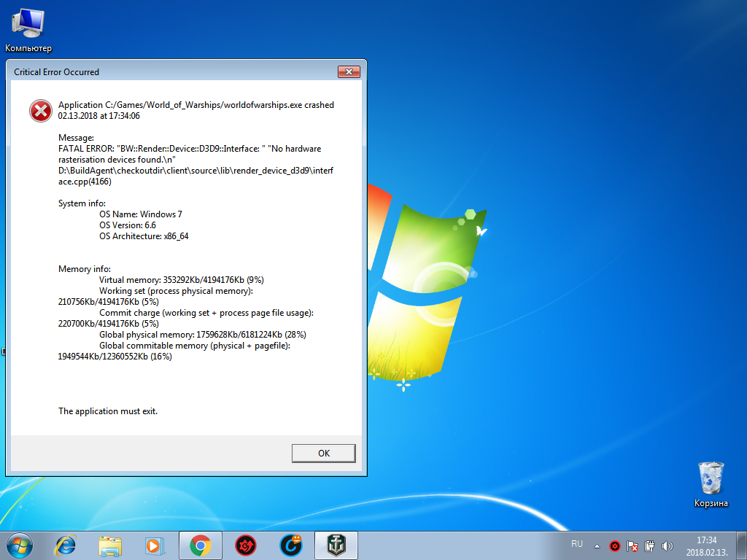This screenshot has width=747, height=560.
Task: Click the worldofwarships.exe crashed path line
Action: [x=196, y=105]
